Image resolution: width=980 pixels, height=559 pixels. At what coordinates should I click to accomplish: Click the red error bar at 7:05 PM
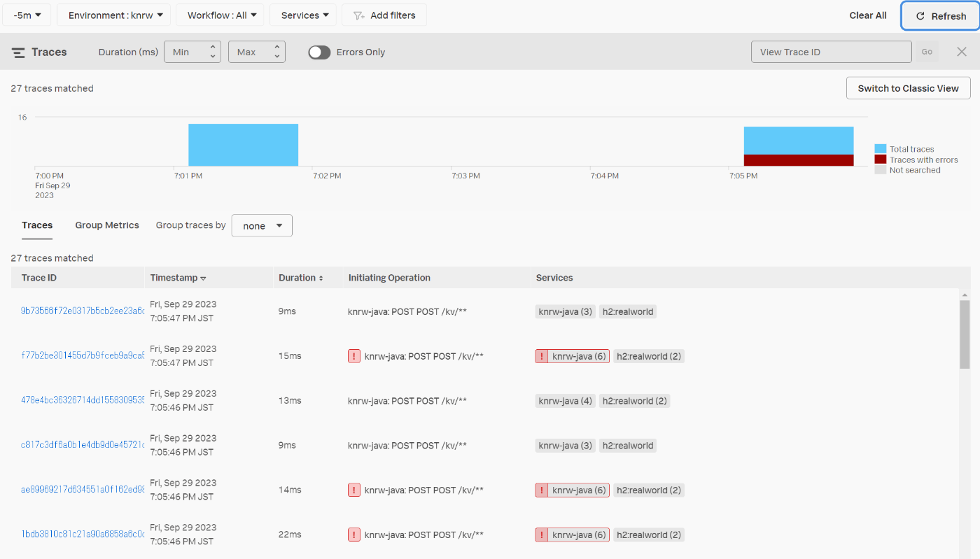pos(799,160)
